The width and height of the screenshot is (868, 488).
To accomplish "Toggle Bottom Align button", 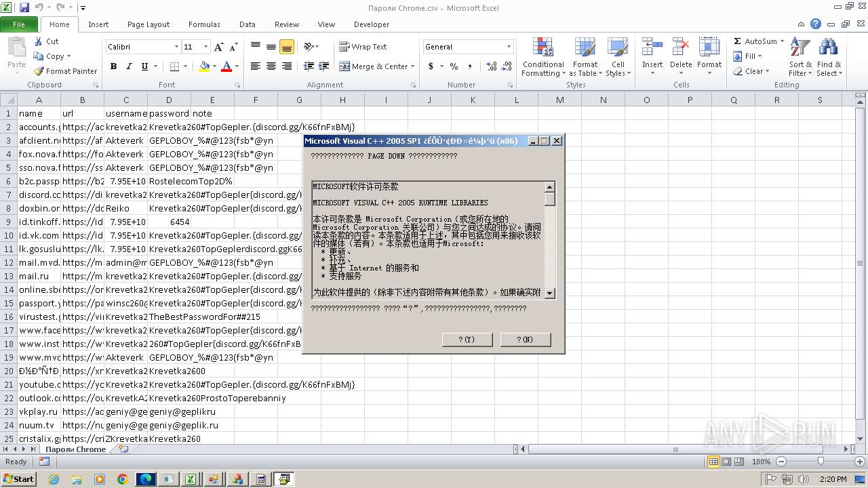I will pyautogui.click(x=287, y=47).
